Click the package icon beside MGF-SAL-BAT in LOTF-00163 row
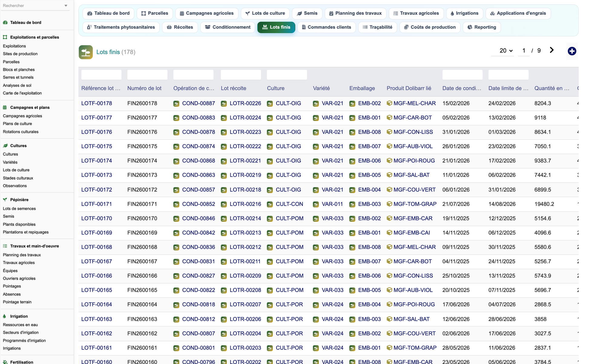Image resolution: width=589 pixels, height=364 pixels. [x=390, y=319]
